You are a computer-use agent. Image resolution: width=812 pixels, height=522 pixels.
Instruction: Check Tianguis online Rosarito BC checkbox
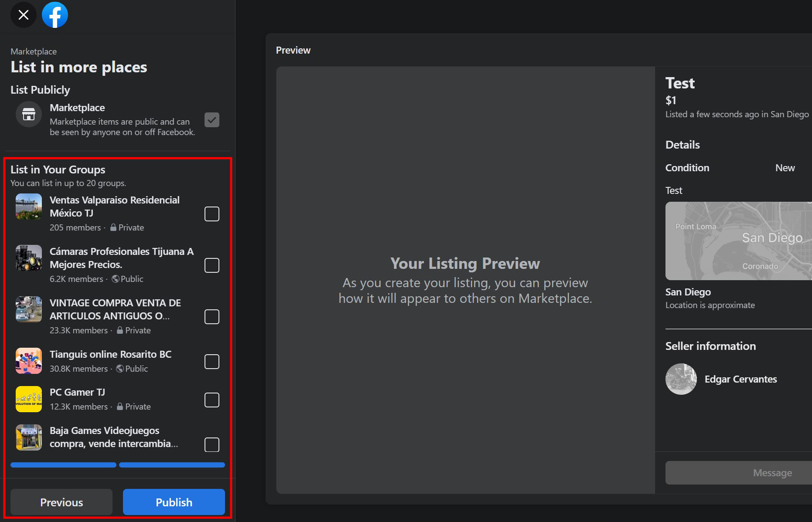(x=212, y=362)
